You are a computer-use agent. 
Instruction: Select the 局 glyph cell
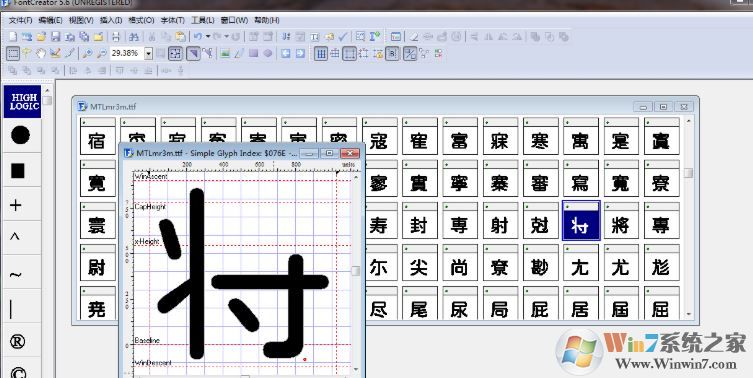click(x=500, y=304)
